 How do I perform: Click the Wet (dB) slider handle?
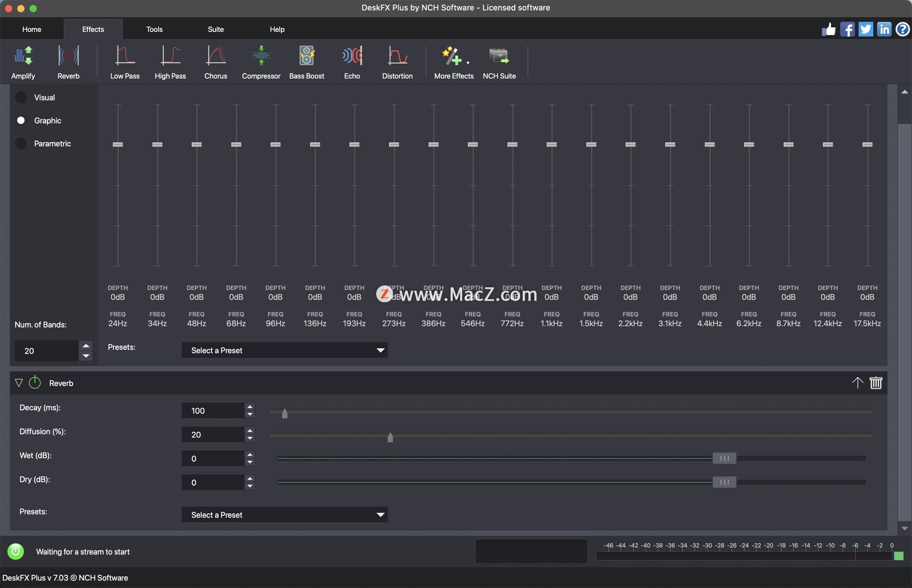coord(724,458)
